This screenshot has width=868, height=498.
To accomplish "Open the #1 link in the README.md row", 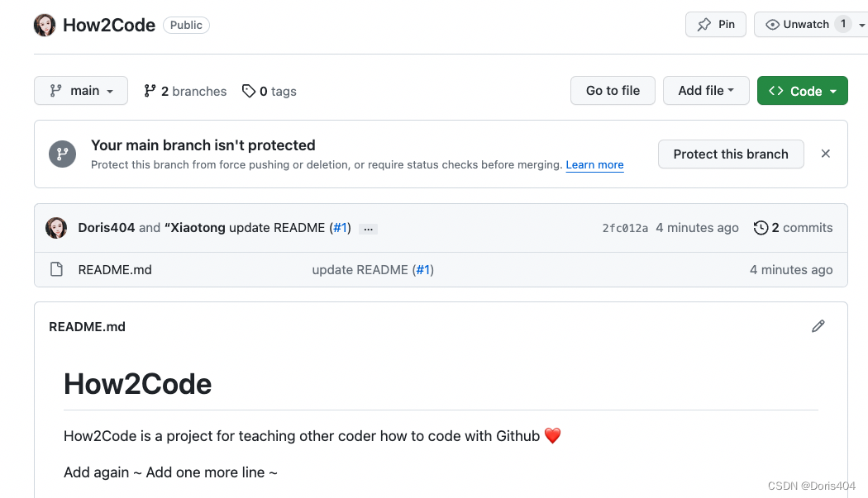I will point(423,269).
